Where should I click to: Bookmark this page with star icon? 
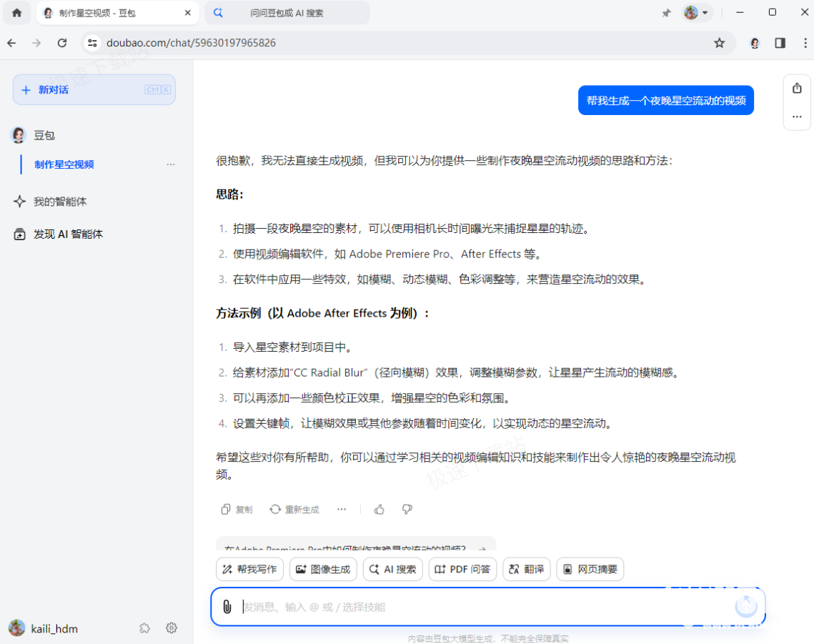click(720, 43)
